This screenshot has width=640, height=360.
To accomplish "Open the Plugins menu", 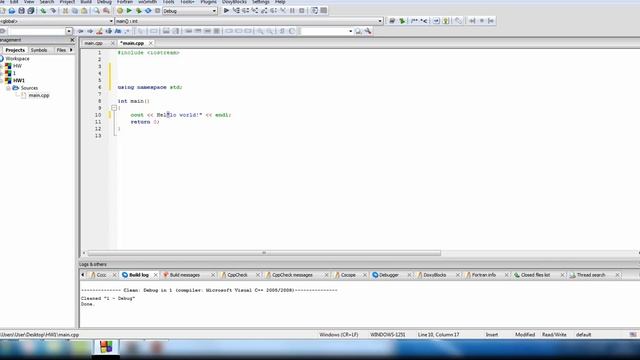I will point(209,2).
